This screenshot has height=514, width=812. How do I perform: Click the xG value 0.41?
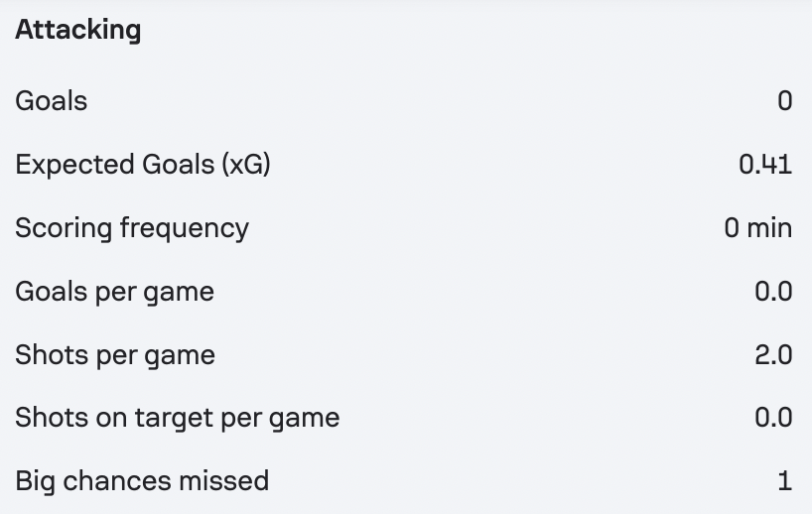tap(765, 165)
